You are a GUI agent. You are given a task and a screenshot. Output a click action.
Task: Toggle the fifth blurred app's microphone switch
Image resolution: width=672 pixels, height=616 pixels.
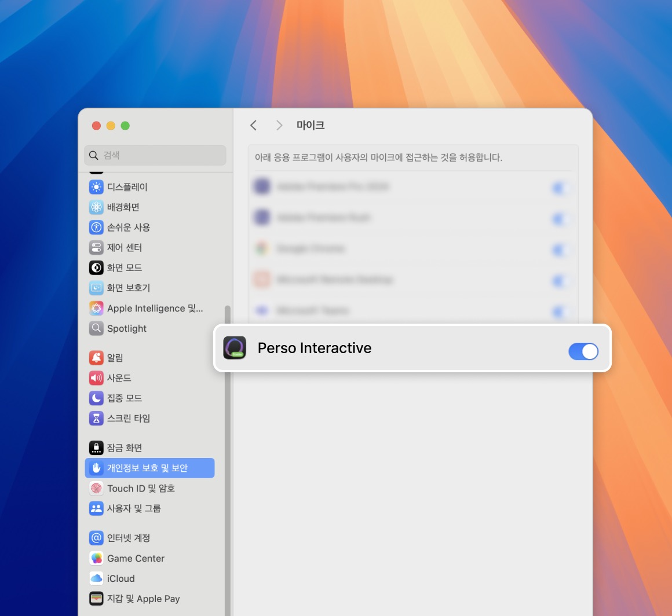tap(561, 311)
